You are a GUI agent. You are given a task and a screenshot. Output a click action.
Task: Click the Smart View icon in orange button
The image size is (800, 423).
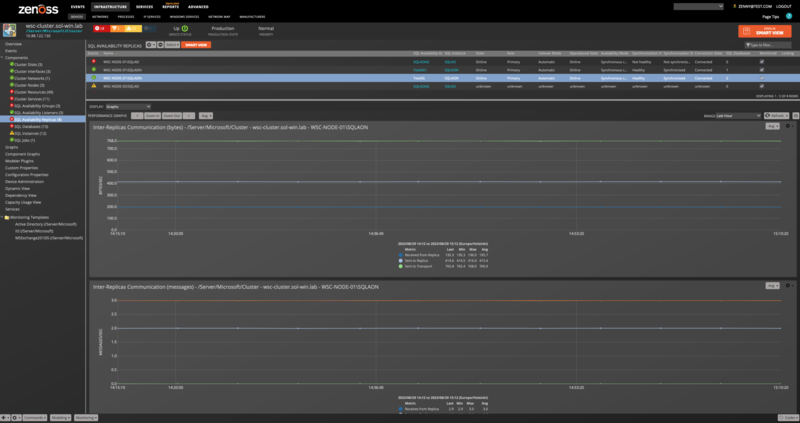pos(746,31)
